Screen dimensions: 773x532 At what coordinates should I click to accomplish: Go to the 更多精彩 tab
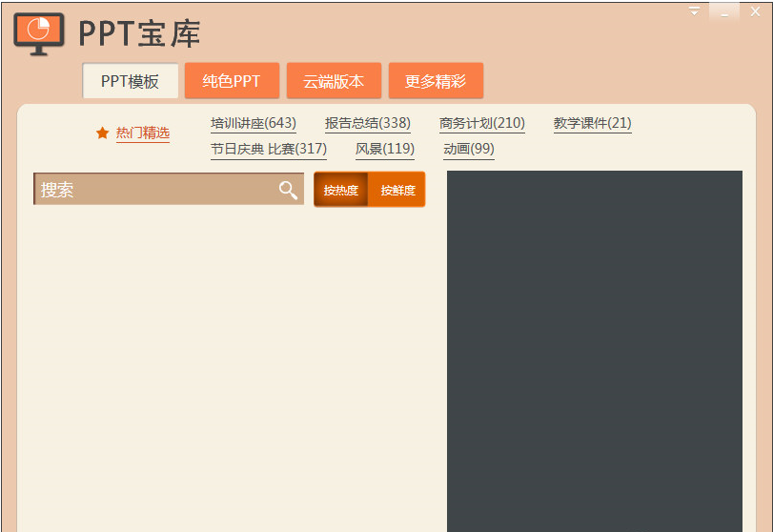(436, 80)
